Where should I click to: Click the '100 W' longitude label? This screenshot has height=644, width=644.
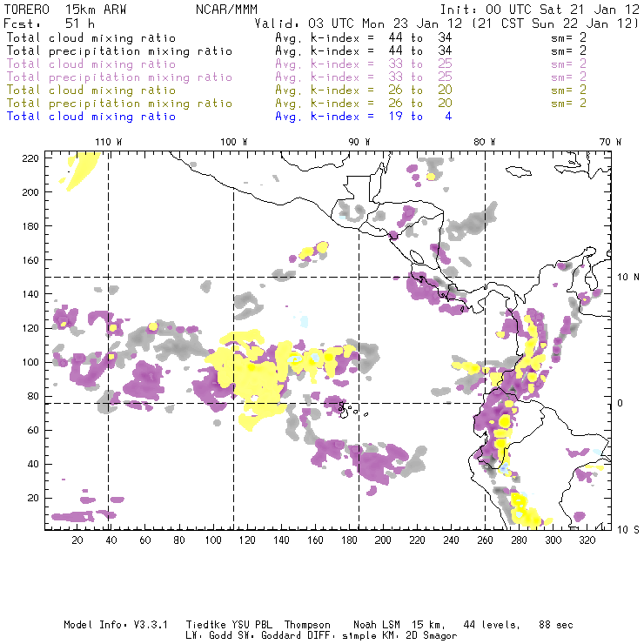[x=234, y=142]
